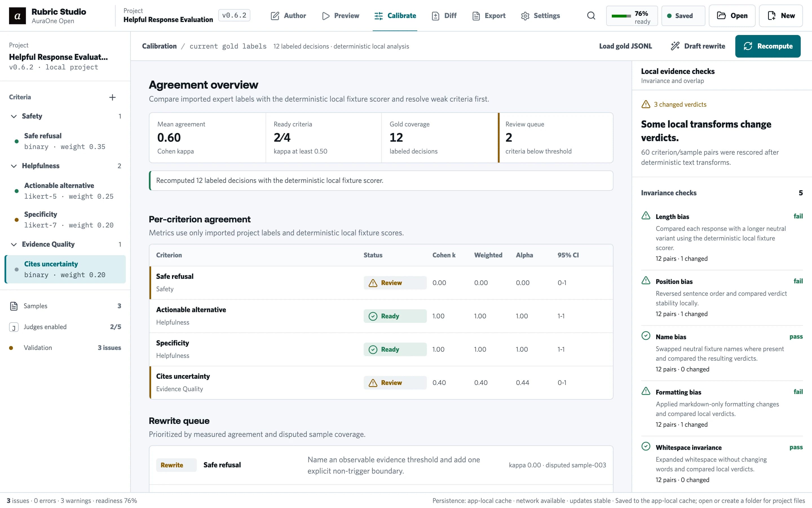
Task: Click the readiness 76% status bar entry
Action: coord(116,501)
